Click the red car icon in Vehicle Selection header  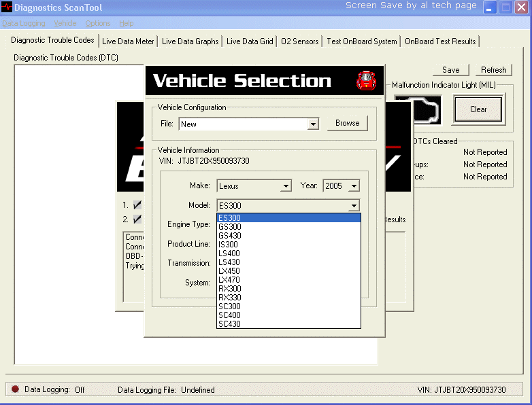coord(366,81)
